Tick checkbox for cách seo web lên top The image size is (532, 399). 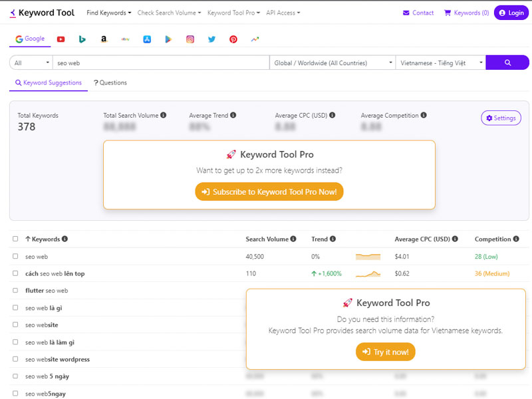click(15, 273)
